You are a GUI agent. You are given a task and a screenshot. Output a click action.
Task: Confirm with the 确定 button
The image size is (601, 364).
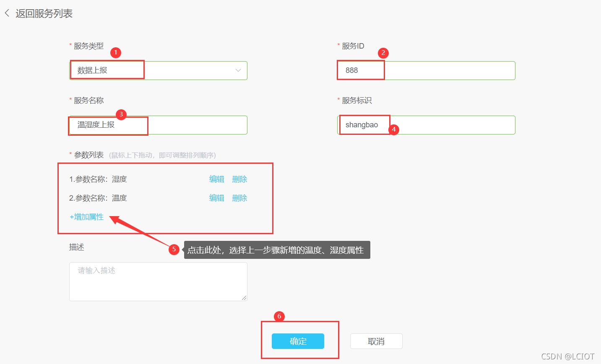click(x=298, y=341)
